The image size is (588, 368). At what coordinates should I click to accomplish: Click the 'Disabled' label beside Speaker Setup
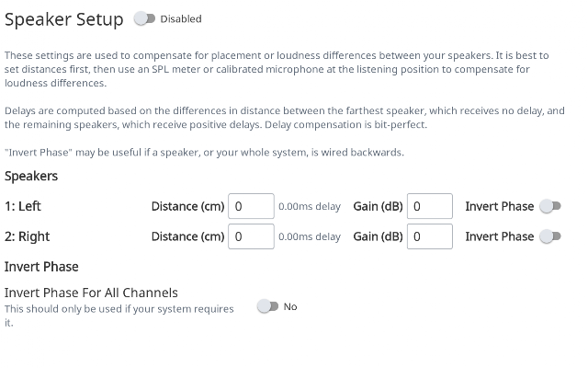pyautogui.click(x=181, y=18)
